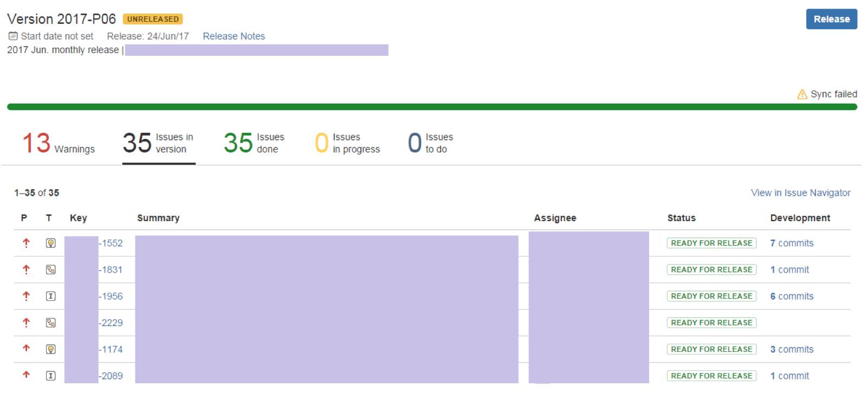The width and height of the screenshot is (868, 399).
Task: Click the Sync failed warning icon
Action: click(x=802, y=94)
